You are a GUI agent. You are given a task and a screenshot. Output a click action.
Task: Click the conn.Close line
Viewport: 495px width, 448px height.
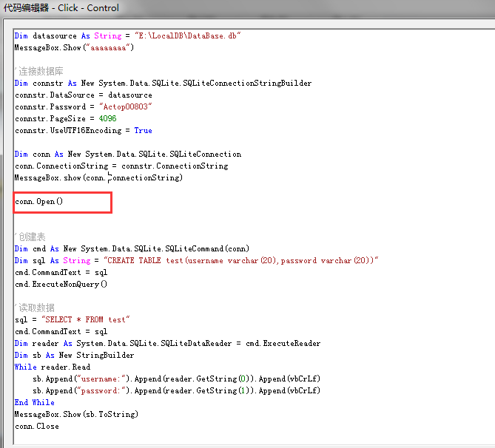point(36,427)
